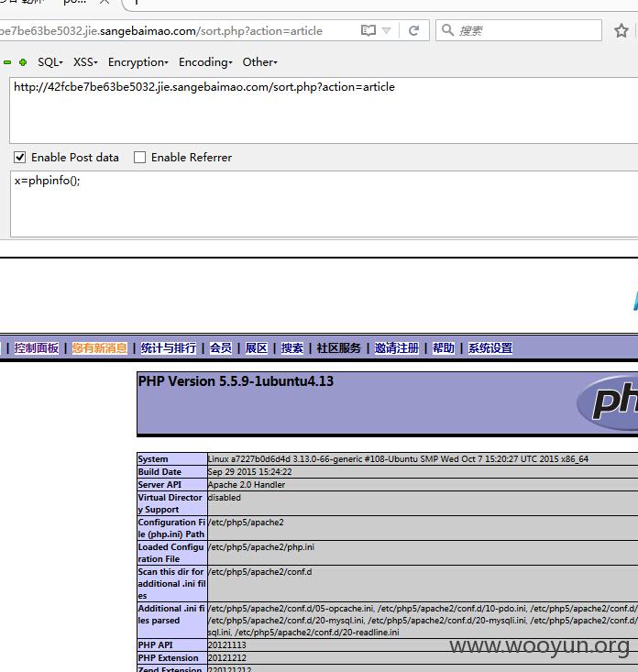Open the URL history dropdown arrow
638x672 pixels.
(387, 30)
